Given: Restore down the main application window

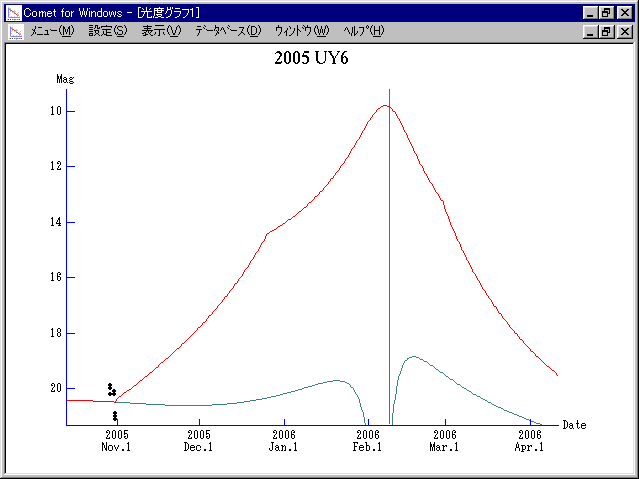Looking at the screenshot, I should click(x=606, y=12).
